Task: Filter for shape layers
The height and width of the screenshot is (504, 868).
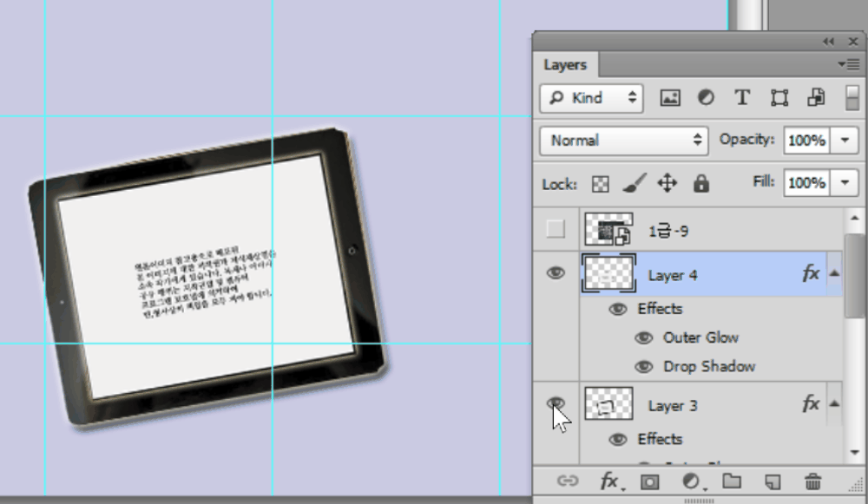Action: tap(779, 99)
